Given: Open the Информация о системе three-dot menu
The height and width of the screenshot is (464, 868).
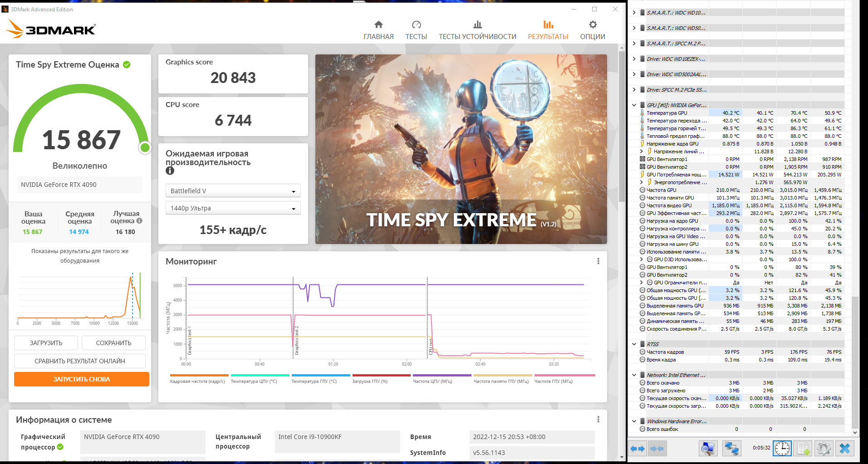Looking at the screenshot, I should (x=598, y=420).
